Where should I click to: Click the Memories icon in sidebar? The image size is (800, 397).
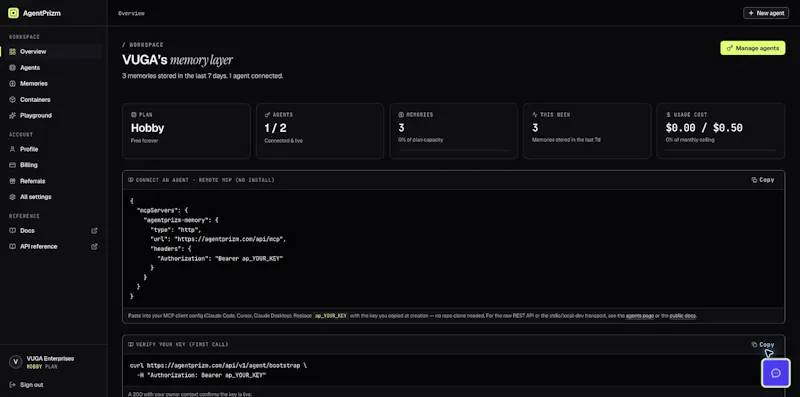(13, 83)
